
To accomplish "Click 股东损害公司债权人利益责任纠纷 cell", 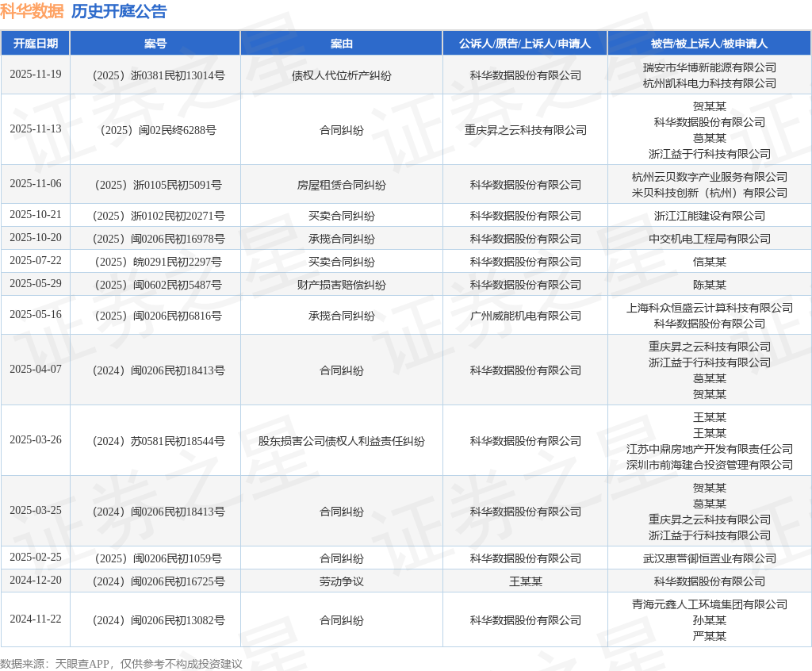I will click(x=341, y=442).
